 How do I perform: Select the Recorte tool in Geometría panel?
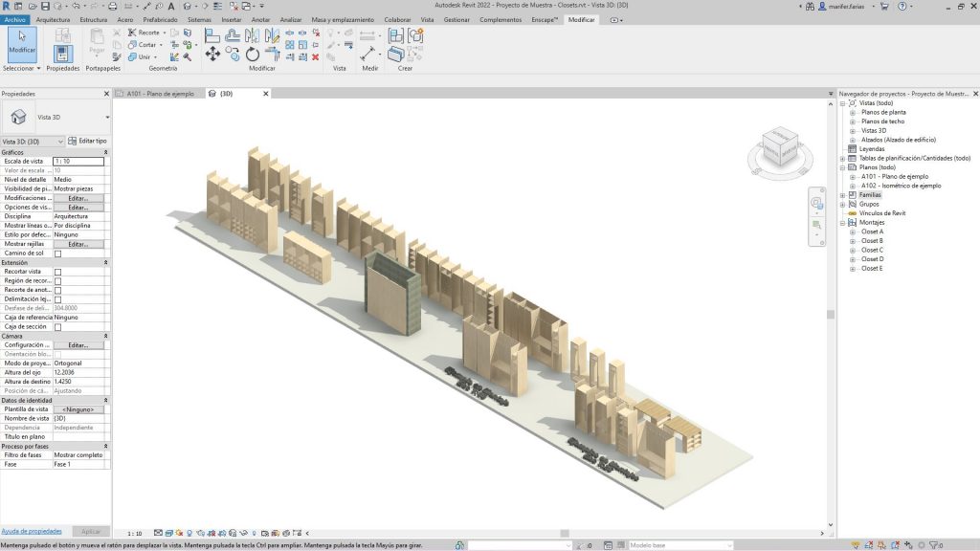coord(143,33)
